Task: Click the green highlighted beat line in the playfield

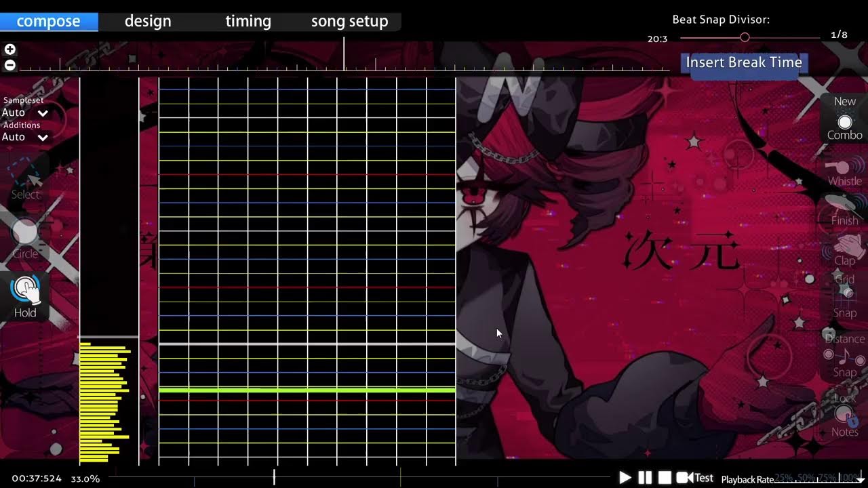Action: point(307,390)
